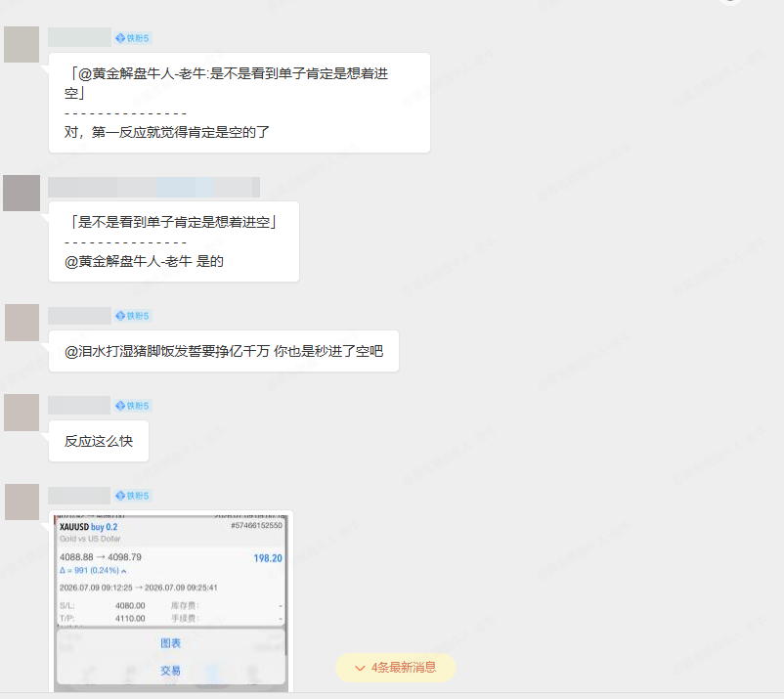The image size is (784, 699).
Task: Select sender name above '对，第一反应就觉得肯定是空的了'
Action: (x=79, y=37)
